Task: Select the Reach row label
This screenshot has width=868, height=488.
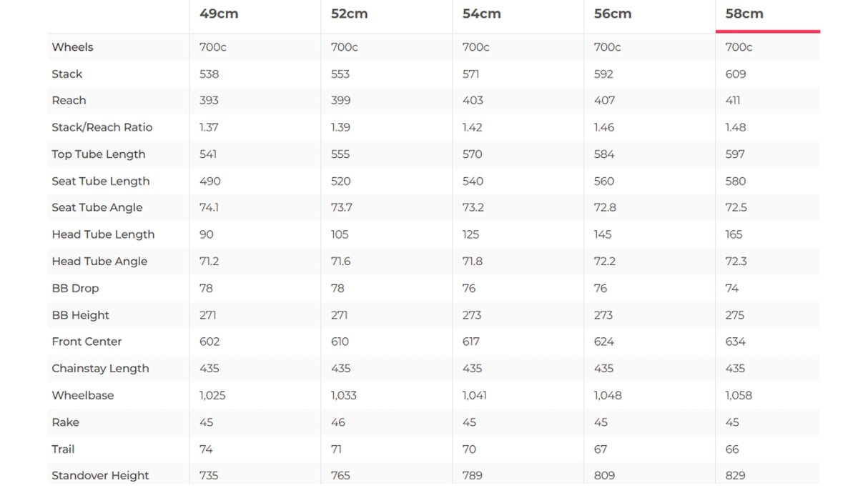Action: (x=69, y=101)
